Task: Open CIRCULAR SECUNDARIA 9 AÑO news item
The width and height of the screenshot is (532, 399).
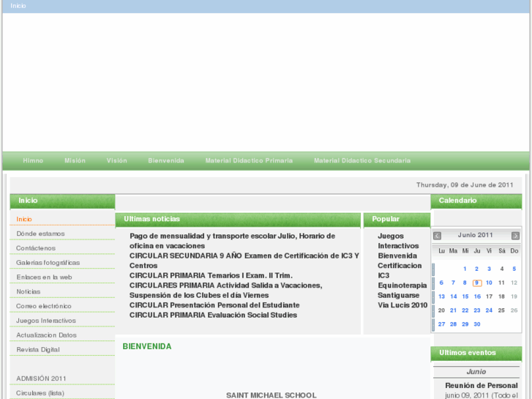Action: 244,261
